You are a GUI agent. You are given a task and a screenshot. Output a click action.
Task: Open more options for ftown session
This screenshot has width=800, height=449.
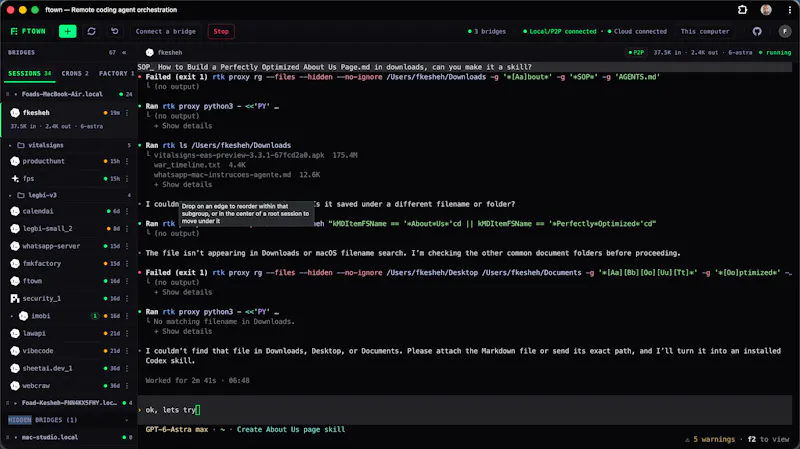tap(127, 281)
